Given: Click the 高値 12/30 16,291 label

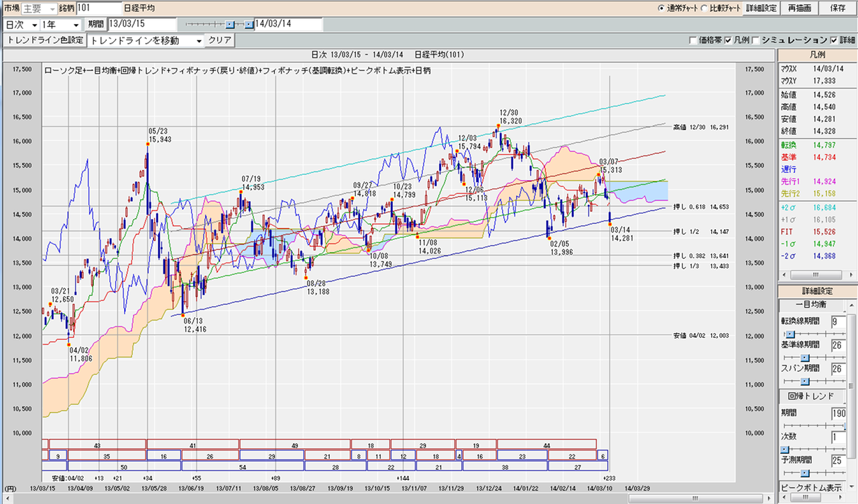Looking at the screenshot, I should [700, 126].
